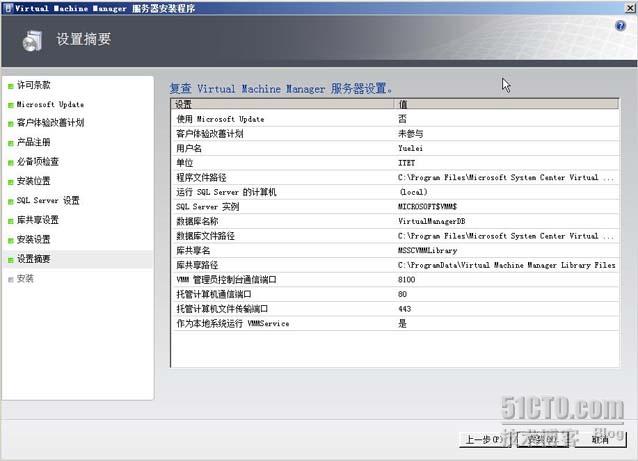Viewport: 638px width, 461px height.
Task: Select the SQL Server 实例 row
Action: pos(395,207)
